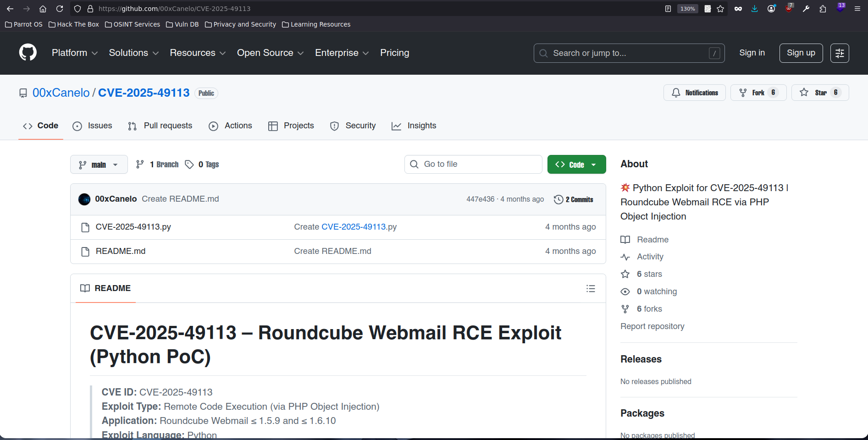Open commit hash 447e436
Screen dimensions: 868x440
click(x=481, y=199)
